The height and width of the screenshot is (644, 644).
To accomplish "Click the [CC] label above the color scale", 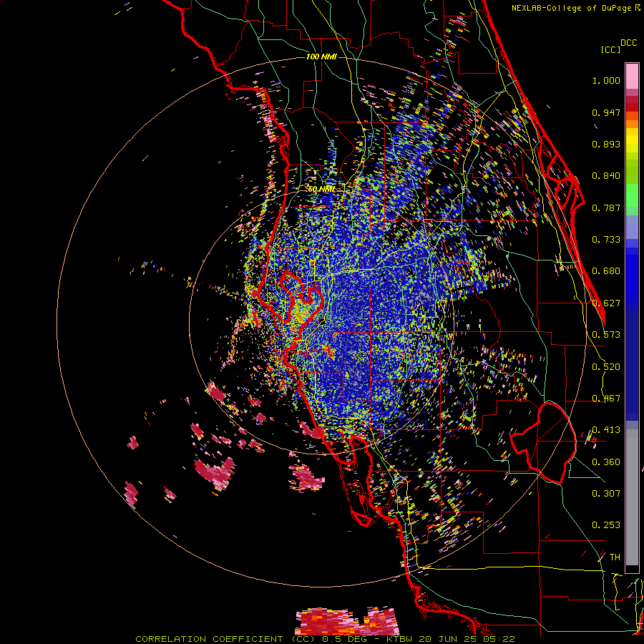I will click(610, 49).
